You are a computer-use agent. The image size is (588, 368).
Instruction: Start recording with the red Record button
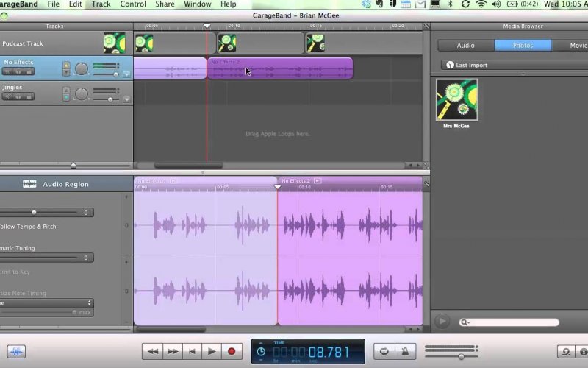click(232, 352)
